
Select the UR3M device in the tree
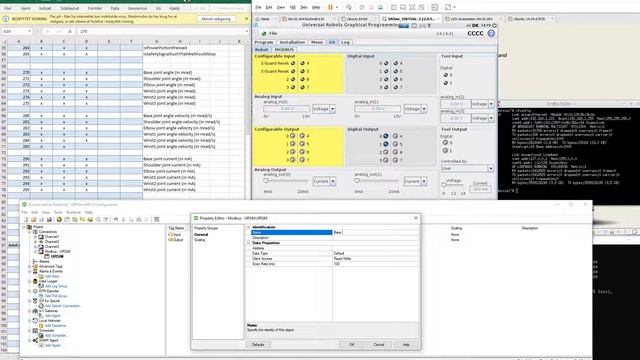pyautogui.click(x=57, y=256)
